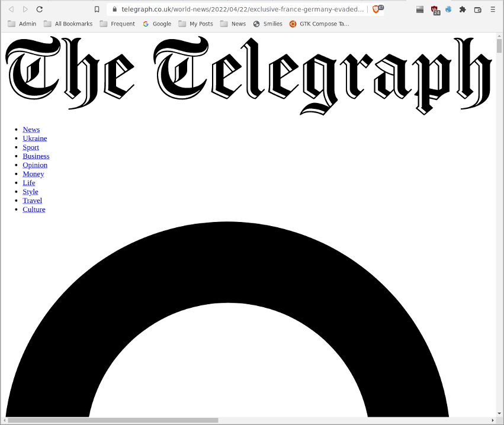Reload the Telegraph page
The width and height of the screenshot is (504, 425).
coord(40,9)
